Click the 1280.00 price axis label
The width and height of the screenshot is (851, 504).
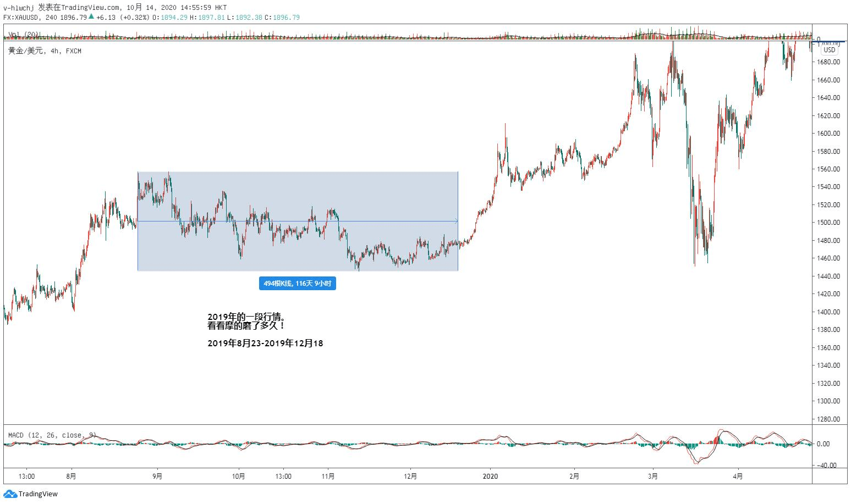click(x=828, y=419)
